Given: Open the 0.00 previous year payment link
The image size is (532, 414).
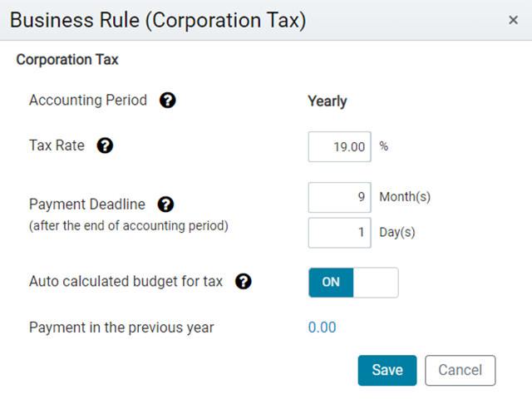Looking at the screenshot, I should (x=322, y=328).
